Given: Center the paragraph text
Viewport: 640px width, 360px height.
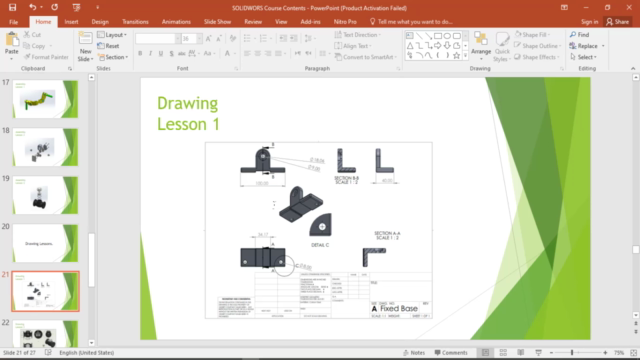Looking at the screenshot, I should (258, 53).
